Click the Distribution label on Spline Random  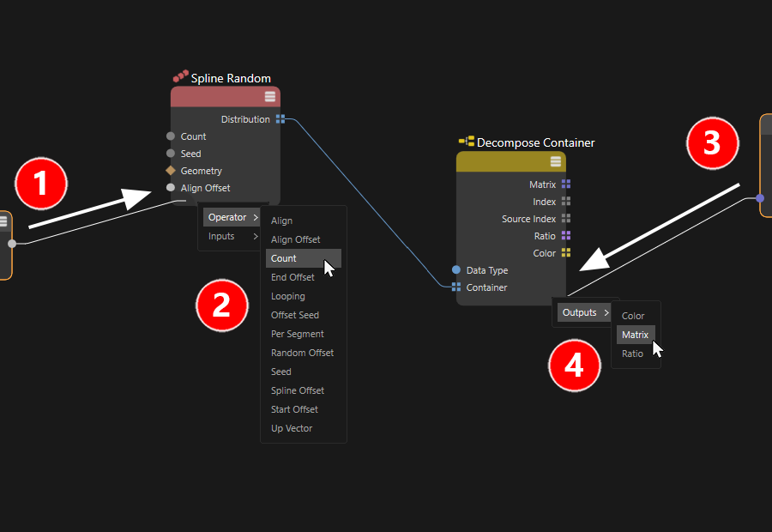245,119
